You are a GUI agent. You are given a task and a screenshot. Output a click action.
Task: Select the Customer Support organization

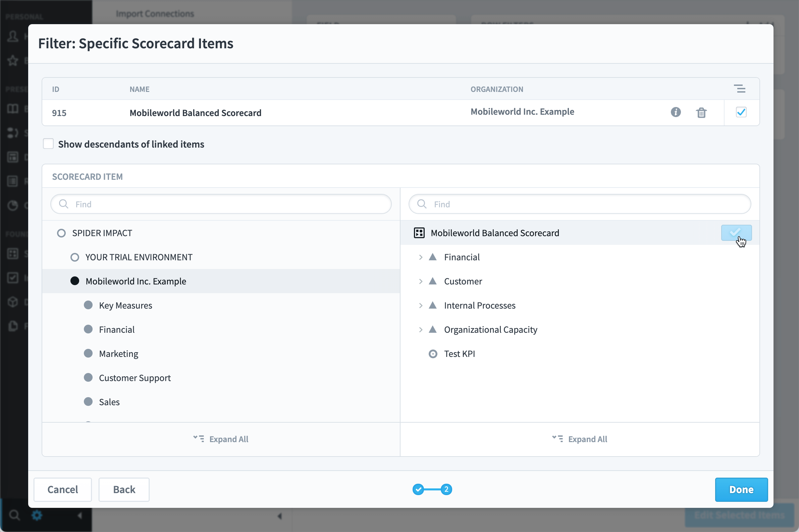pyautogui.click(x=135, y=378)
